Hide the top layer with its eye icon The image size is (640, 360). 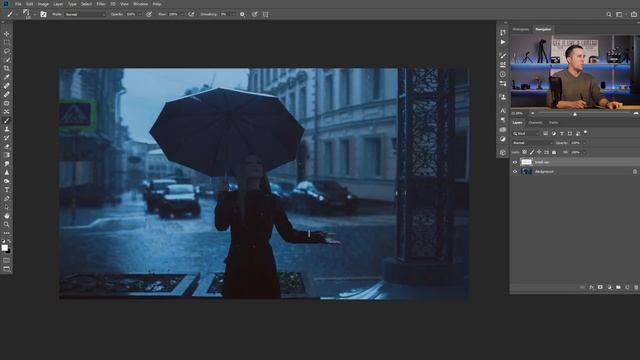pyautogui.click(x=515, y=162)
